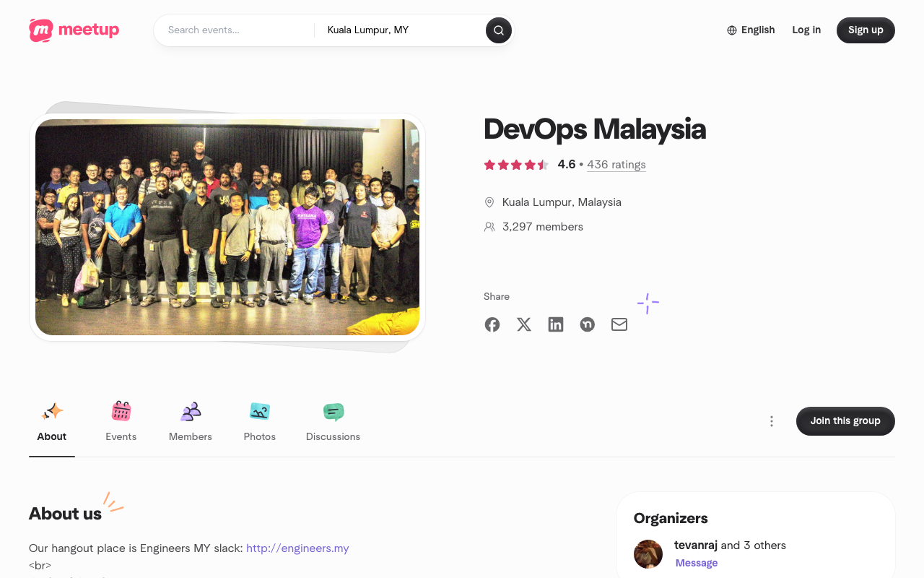Click organizer tevanraj's avatar
The image size is (924, 578).
[x=648, y=554]
